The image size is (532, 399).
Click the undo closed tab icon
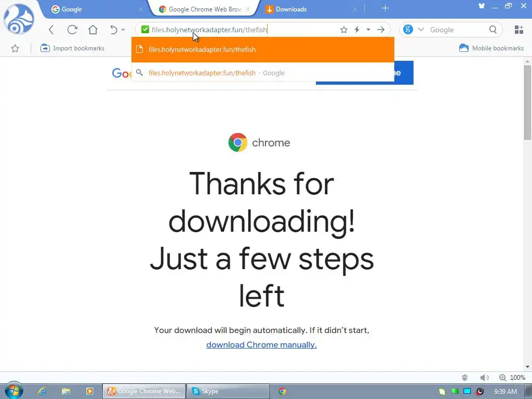pyautogui.click(x=114, y=30)
